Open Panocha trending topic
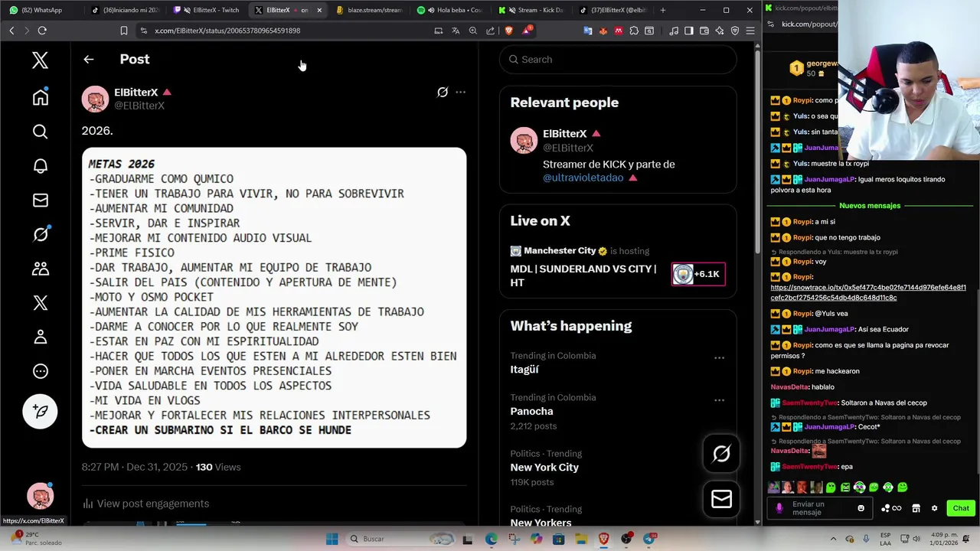 click(531, 411)
